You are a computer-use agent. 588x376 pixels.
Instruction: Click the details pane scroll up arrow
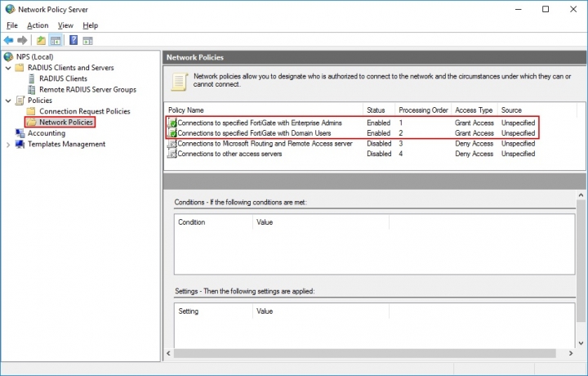tap(581, 195)
